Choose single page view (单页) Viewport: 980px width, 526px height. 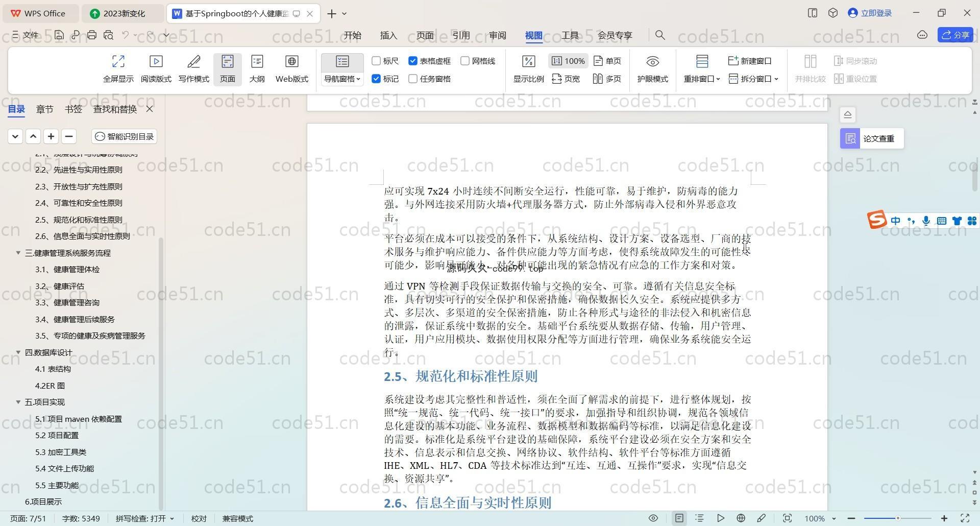point(607,61)
